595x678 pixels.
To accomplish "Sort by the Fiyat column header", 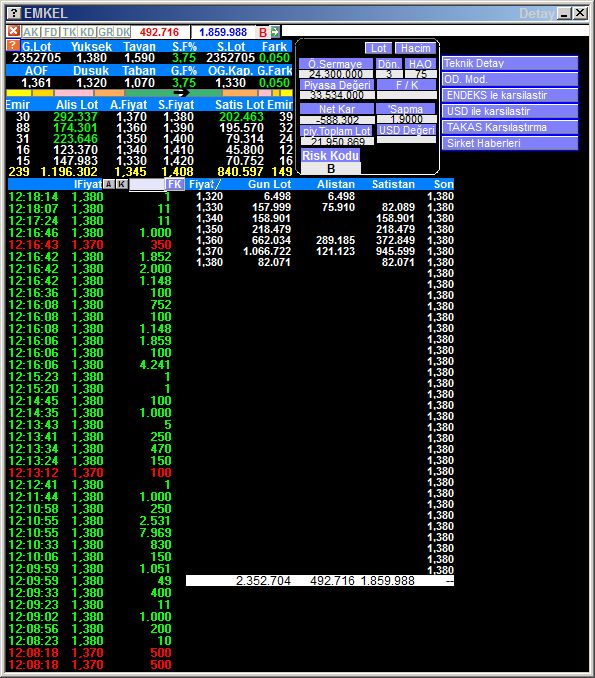I will (x=205, y=184).
